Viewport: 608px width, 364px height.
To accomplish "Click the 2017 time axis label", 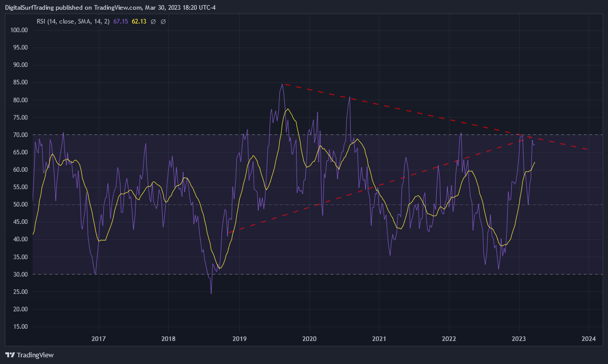I will (99, 339).
